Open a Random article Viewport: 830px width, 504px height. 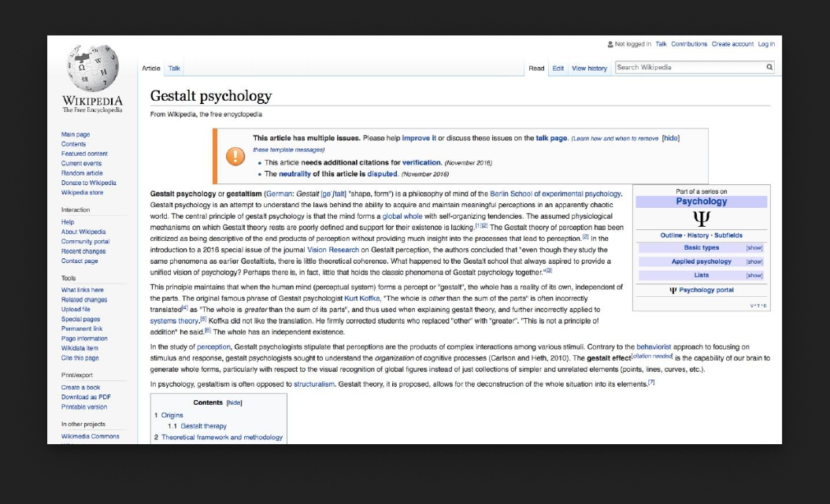(x=82, y=173)
